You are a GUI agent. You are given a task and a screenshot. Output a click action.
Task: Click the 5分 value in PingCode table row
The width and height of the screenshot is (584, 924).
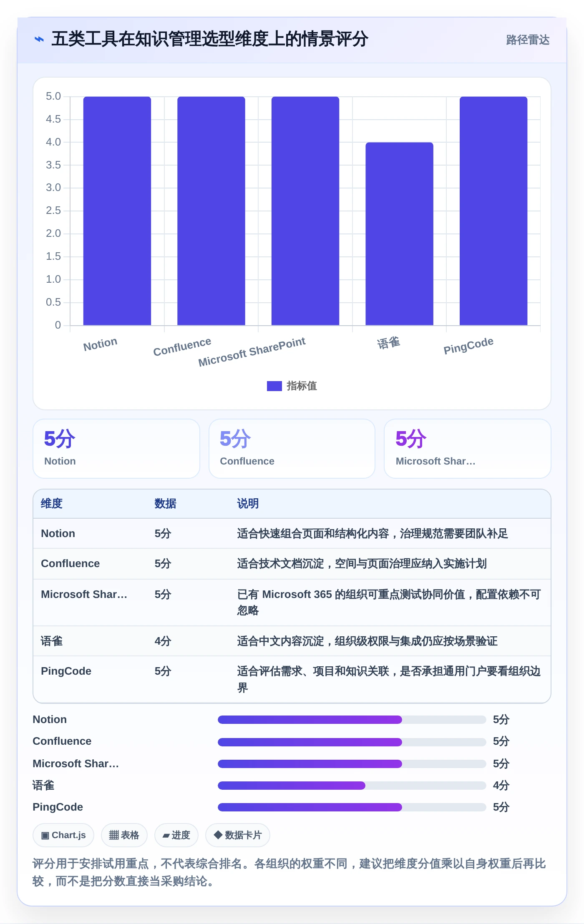click(x=163, y=671)
